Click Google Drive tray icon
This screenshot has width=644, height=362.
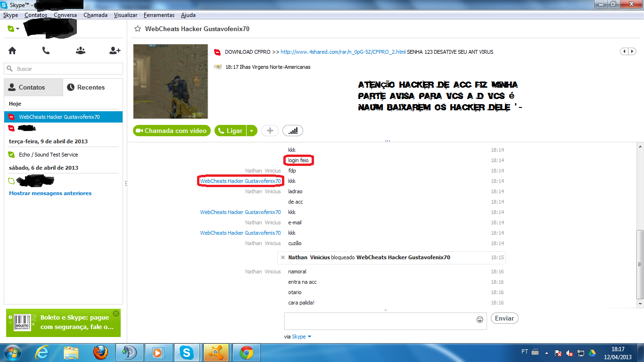point(592,353)
